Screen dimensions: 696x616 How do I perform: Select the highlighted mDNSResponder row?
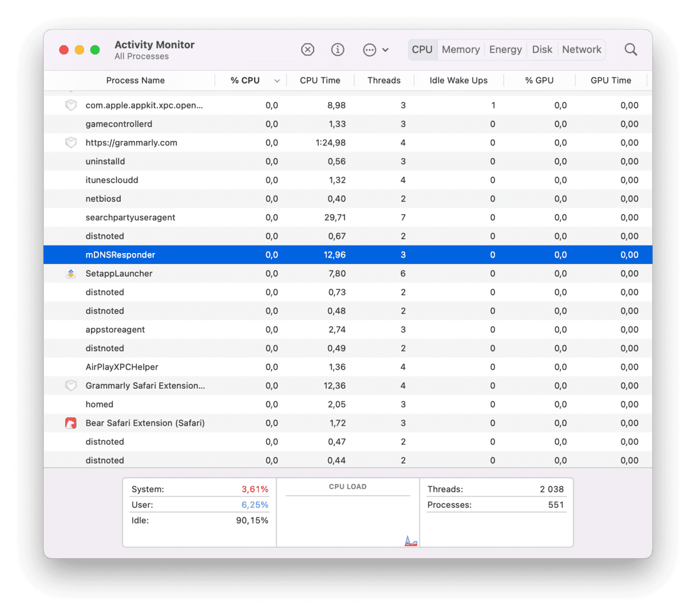coord(348,255)
